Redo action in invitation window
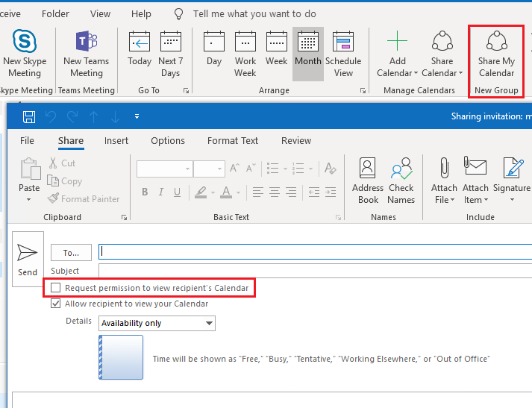The height and width of the screenshot is (408, 532). click(x=72, y=116)
